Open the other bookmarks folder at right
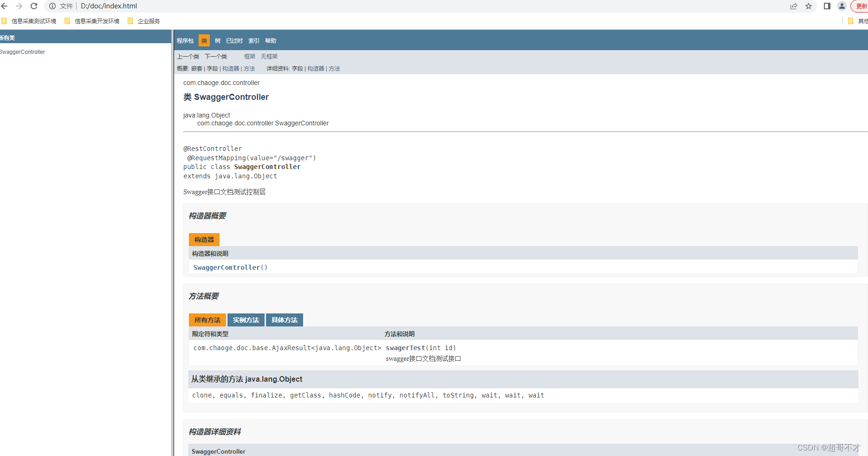This screenshot has height=456, width=868. click(x=857, y=21)
